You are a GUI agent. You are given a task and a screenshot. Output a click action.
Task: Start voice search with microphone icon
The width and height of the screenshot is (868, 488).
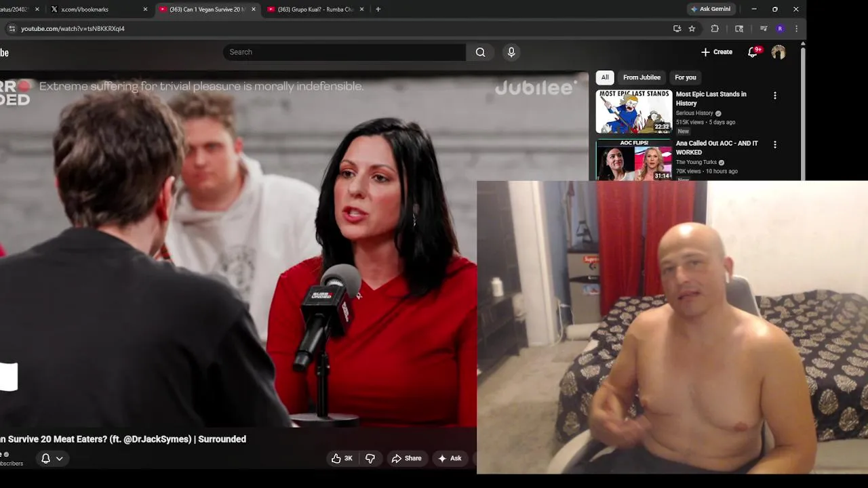point(511,52)
